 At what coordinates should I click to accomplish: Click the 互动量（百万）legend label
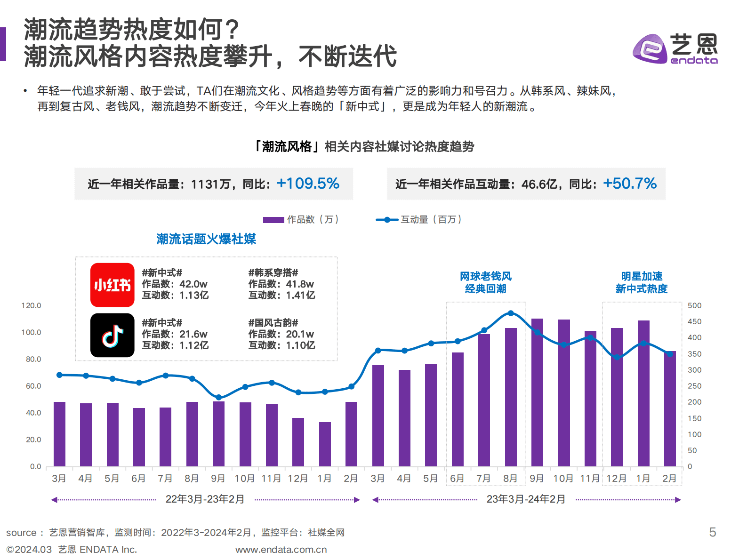click(x=432, y=220)
